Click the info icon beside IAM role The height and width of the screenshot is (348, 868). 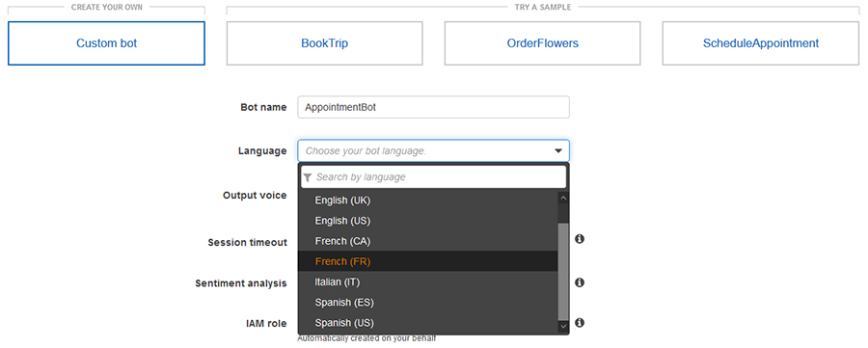coord(580,323)
